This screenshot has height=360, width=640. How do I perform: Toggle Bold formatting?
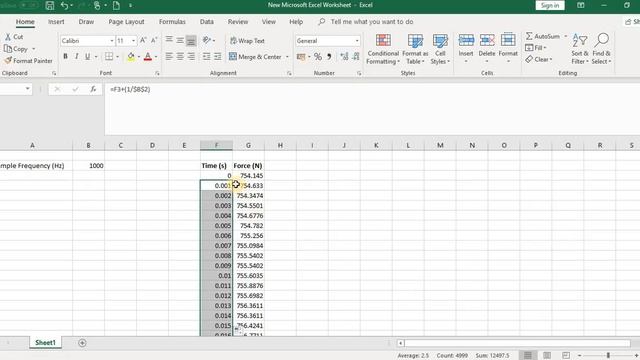[65, 56]
